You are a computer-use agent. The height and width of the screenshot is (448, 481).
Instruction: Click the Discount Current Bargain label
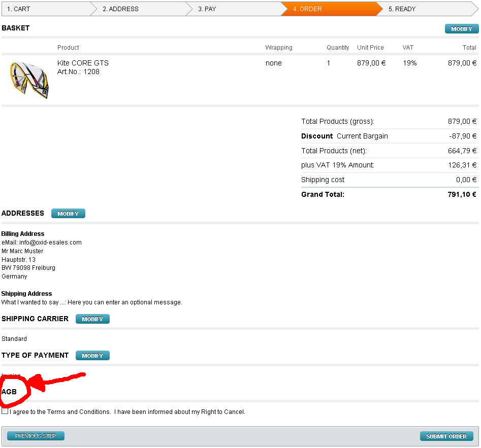click(x=344, y=136)
